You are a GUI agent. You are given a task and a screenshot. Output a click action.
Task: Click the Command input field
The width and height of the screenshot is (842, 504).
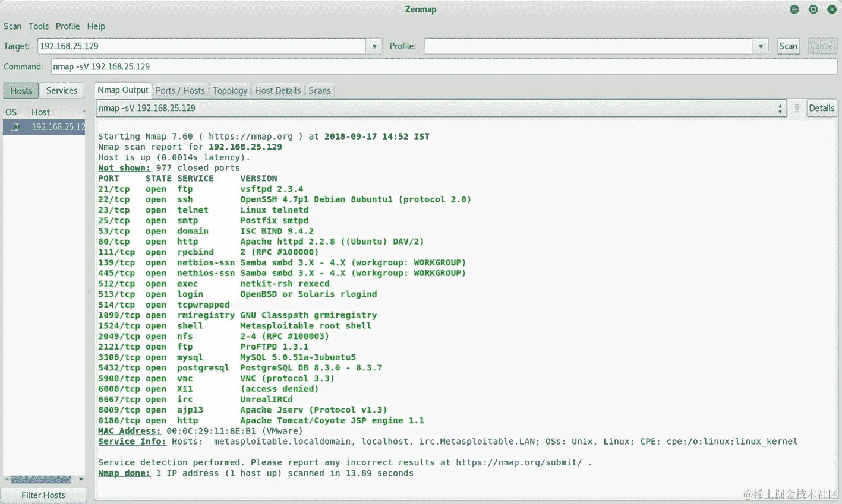point(444,66)
